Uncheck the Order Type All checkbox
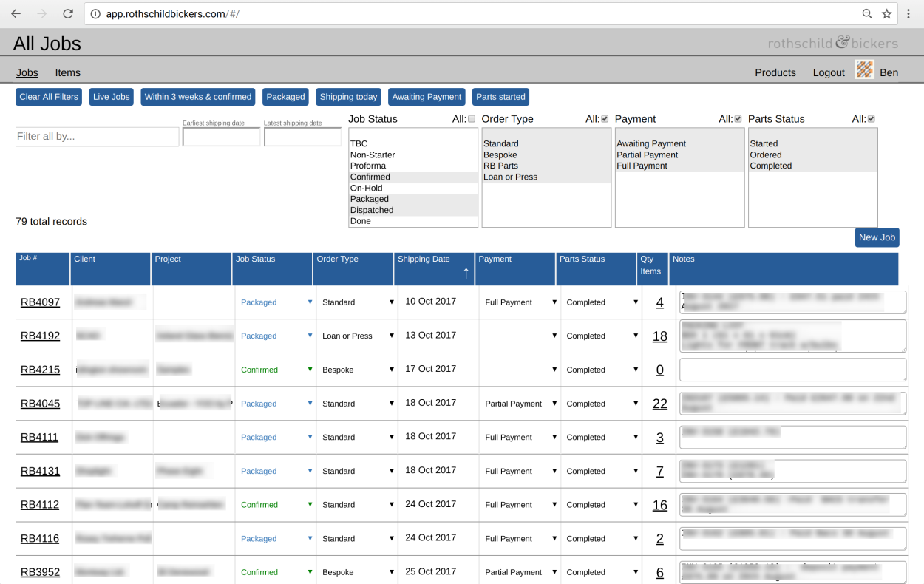This screenshot has height=584, width=924. click(605, 119)
